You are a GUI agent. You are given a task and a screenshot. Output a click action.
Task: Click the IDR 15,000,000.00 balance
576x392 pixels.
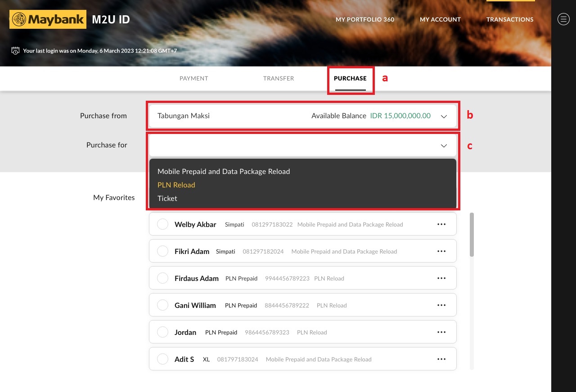point(400,116)
